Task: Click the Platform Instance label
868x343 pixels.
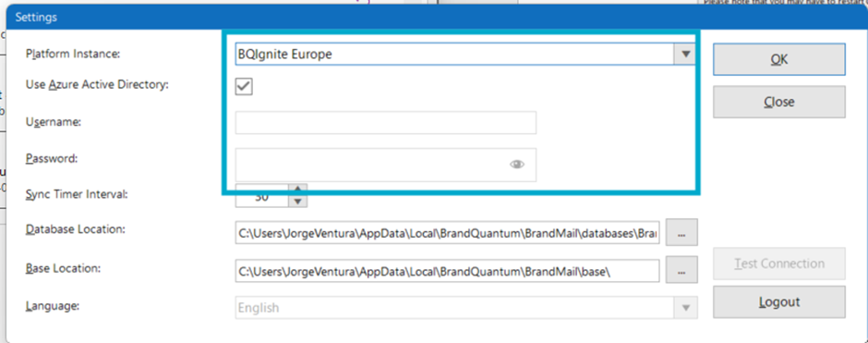Action: tap(73, 55)
